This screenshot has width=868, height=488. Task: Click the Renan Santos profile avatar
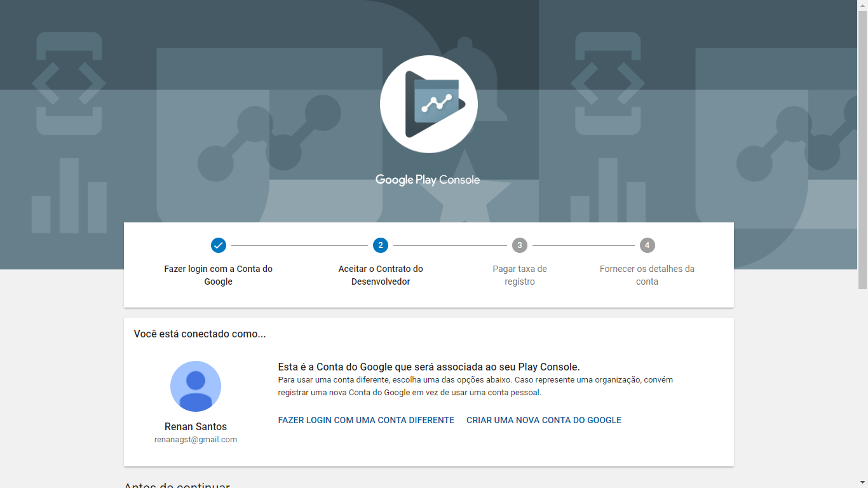click(196, 386)
